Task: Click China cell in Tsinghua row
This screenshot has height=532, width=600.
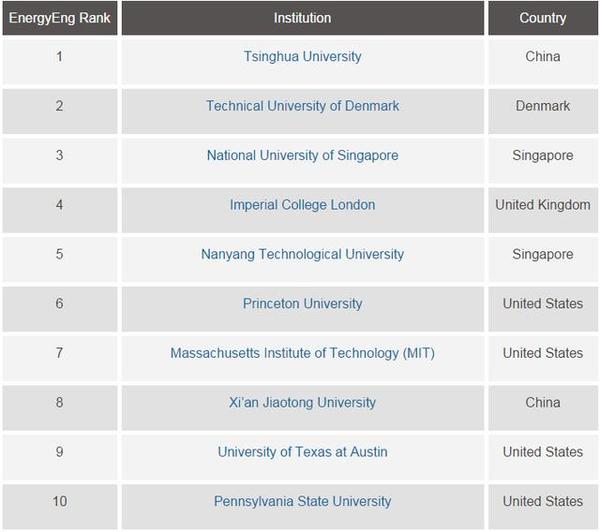Action: coord(543,62)
